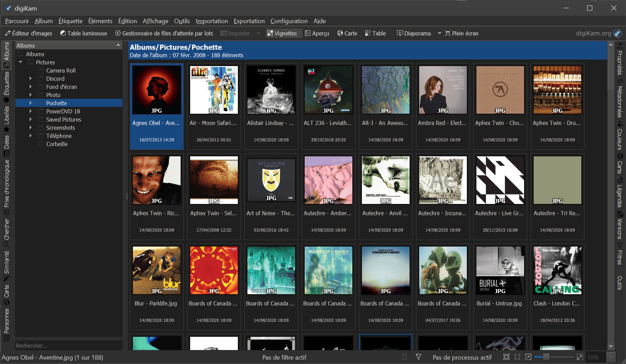Click the vertical scrollbar down arrow
The image size is (626, 364).
tap(611, 347)
